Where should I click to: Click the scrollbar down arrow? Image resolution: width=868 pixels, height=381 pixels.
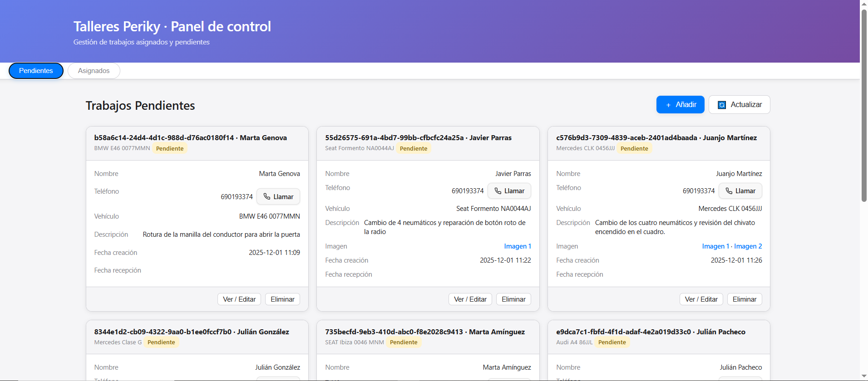pyautogui.click(x=864, y=376)
